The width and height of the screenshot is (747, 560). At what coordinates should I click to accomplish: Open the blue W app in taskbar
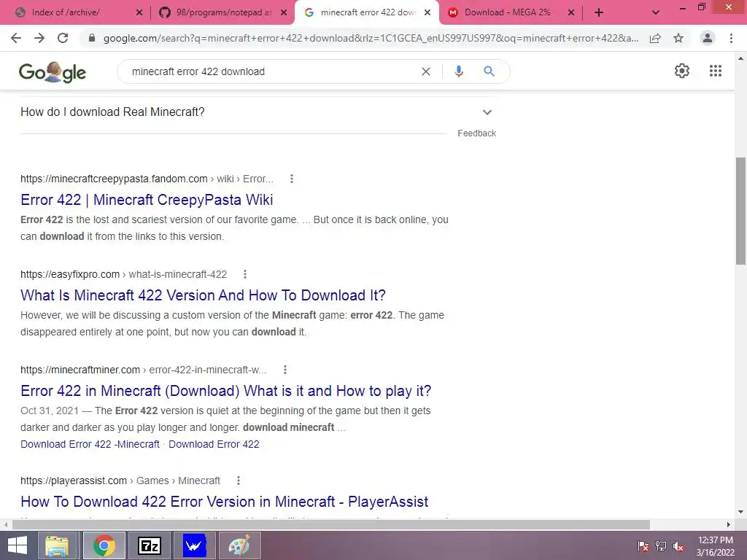click(194, 545)
